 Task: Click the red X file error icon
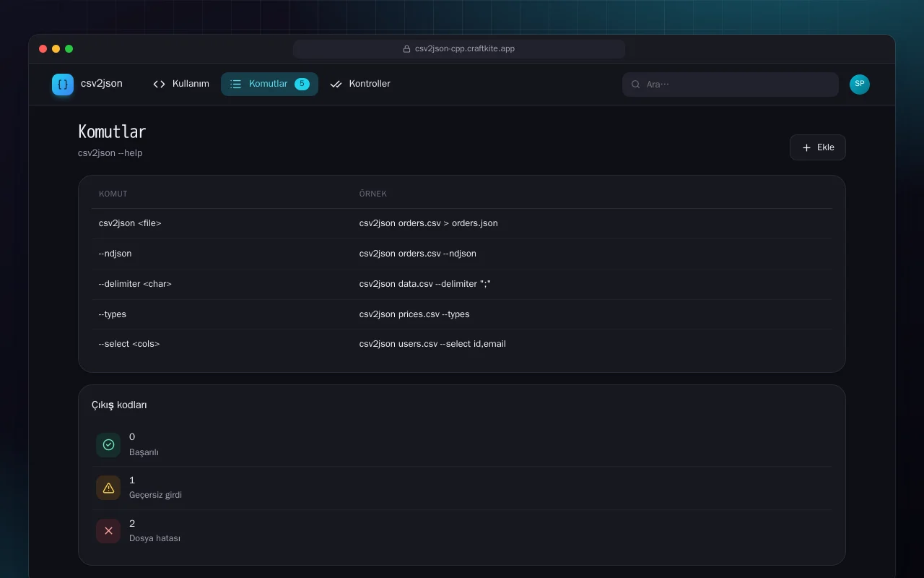108,531
